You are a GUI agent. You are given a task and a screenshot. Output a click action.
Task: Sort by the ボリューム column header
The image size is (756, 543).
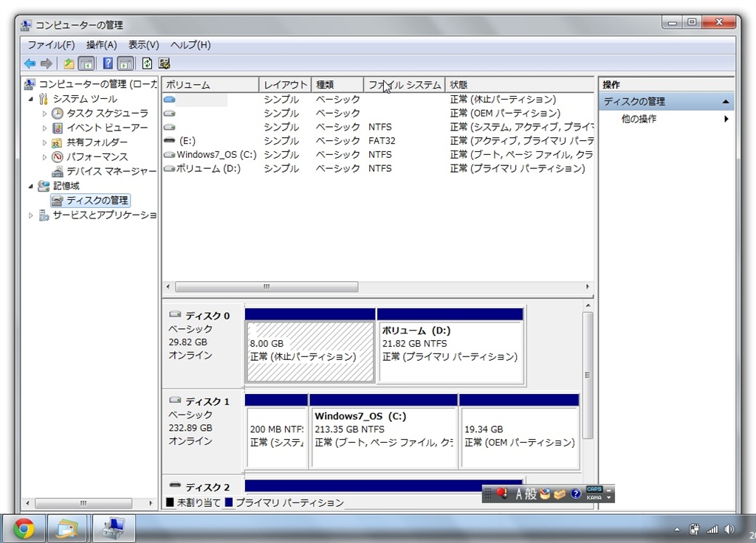[210, 85]
